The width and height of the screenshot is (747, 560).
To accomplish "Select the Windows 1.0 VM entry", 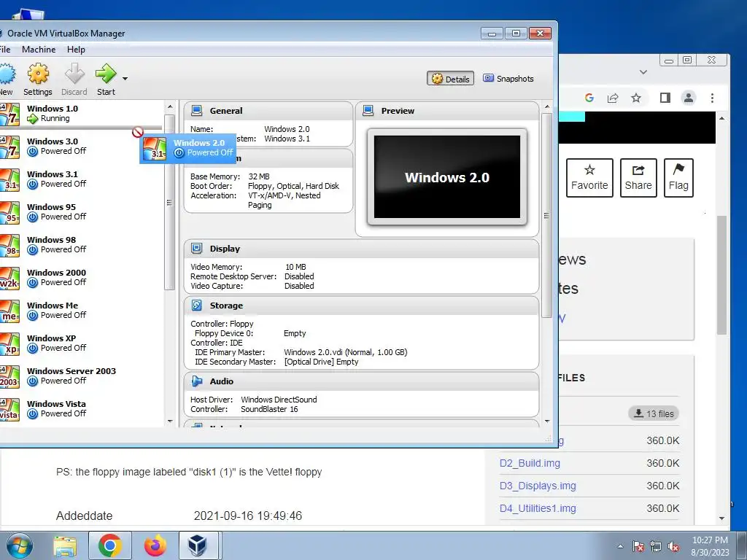I will (81, 114).
